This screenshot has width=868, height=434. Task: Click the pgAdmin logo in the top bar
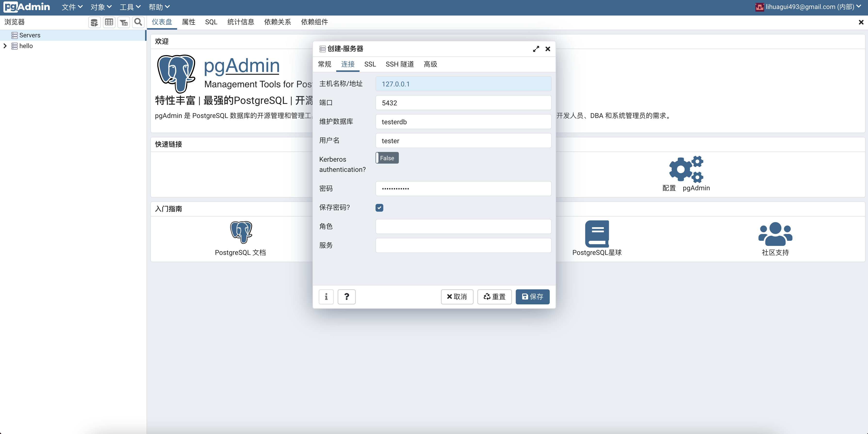coord(27,7)
